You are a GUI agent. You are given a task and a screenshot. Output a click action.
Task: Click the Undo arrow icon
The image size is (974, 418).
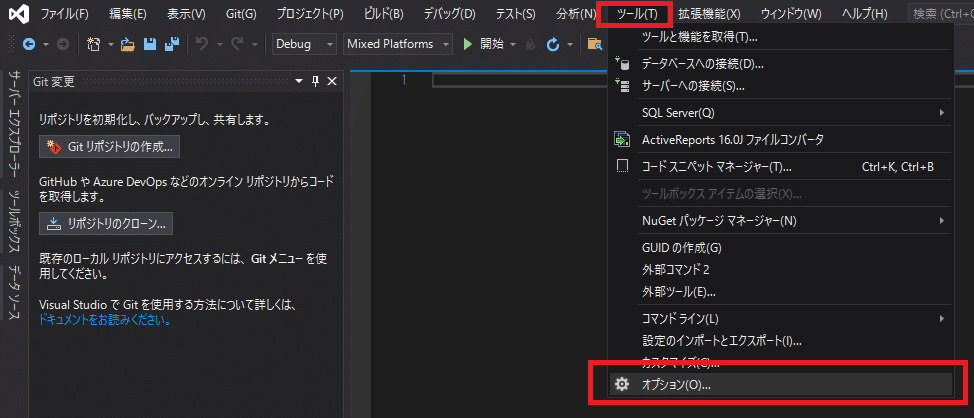click(202, 44)
